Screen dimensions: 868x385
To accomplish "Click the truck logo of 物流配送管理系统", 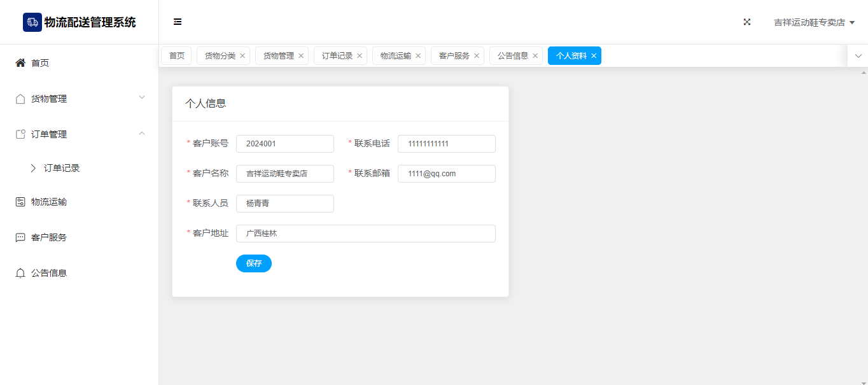I will click(x=32, y=22).
